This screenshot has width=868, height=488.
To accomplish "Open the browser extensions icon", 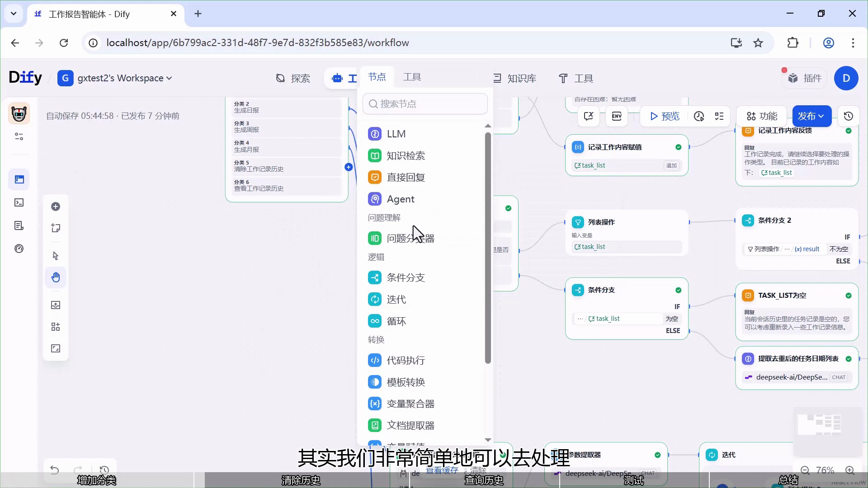I will click(793, 43).
